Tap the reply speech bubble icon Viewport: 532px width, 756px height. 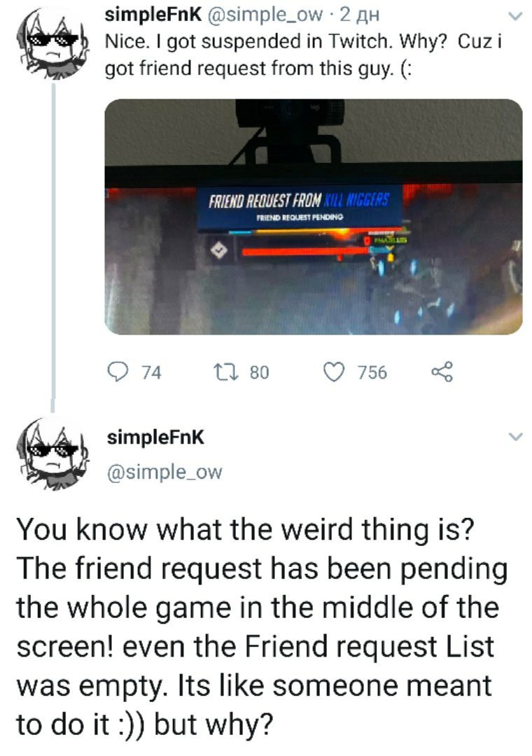click(x=117, y=372)
